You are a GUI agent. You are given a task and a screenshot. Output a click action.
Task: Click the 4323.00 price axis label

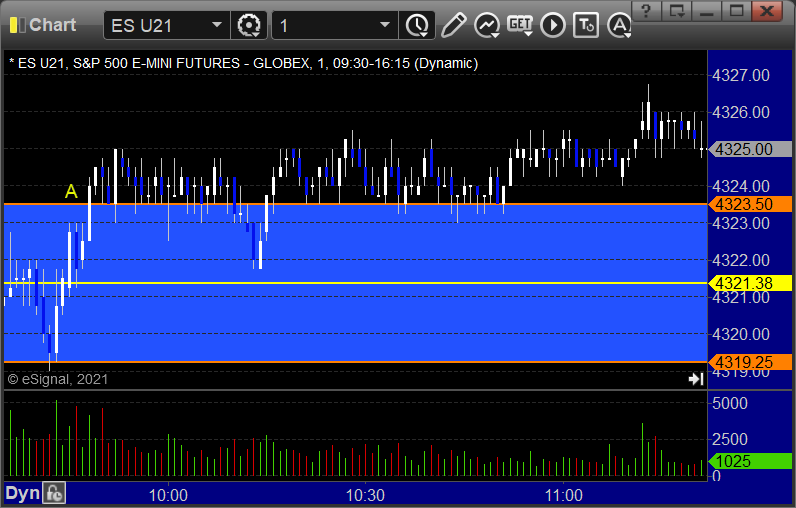click(741, 223)
